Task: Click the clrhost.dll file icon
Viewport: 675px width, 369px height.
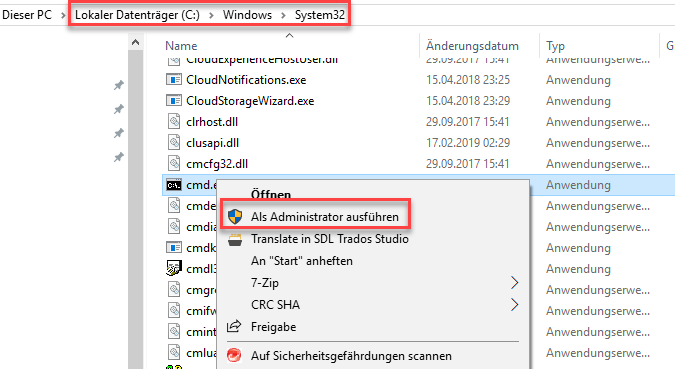Action: point(174,122)
